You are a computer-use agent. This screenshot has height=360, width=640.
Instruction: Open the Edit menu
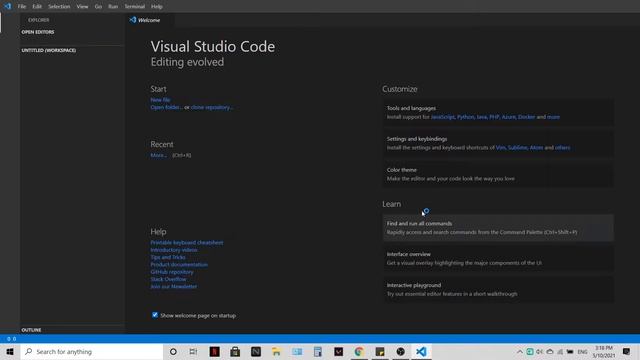click(37, 7)
